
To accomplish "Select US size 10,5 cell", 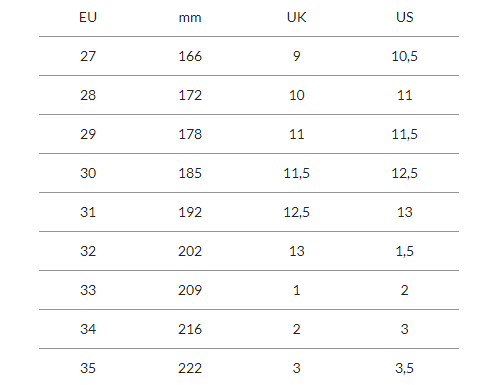I will tap(405, 56).
